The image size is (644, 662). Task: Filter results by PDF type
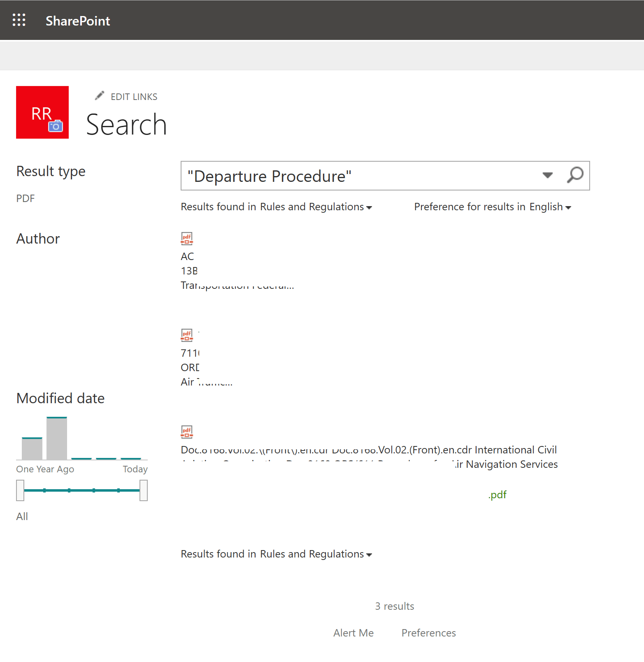click(26, 198)
